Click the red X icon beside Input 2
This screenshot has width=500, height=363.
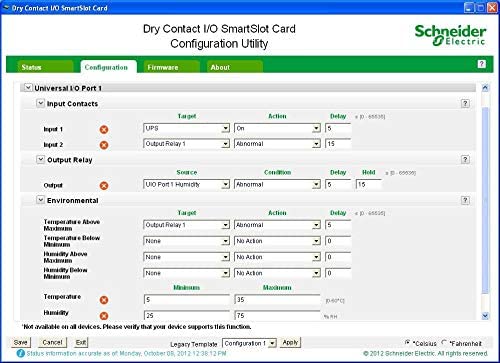[104, 145]
